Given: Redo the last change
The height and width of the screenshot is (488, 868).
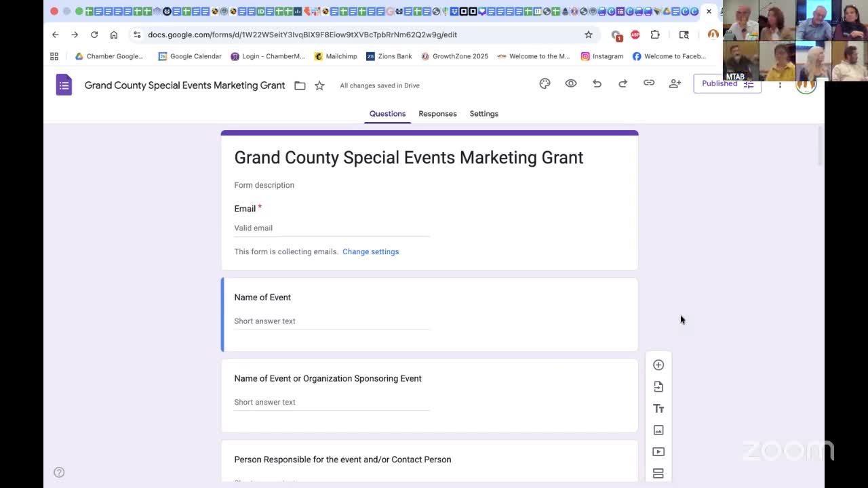Looking at the screenshot, I should tap(622, 83).
